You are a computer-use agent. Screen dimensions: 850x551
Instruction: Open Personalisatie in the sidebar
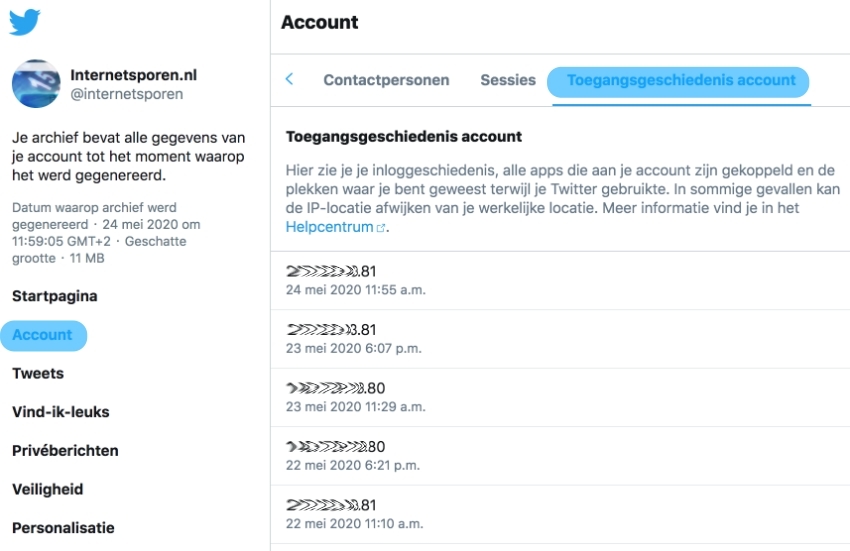tap(63, 528)
